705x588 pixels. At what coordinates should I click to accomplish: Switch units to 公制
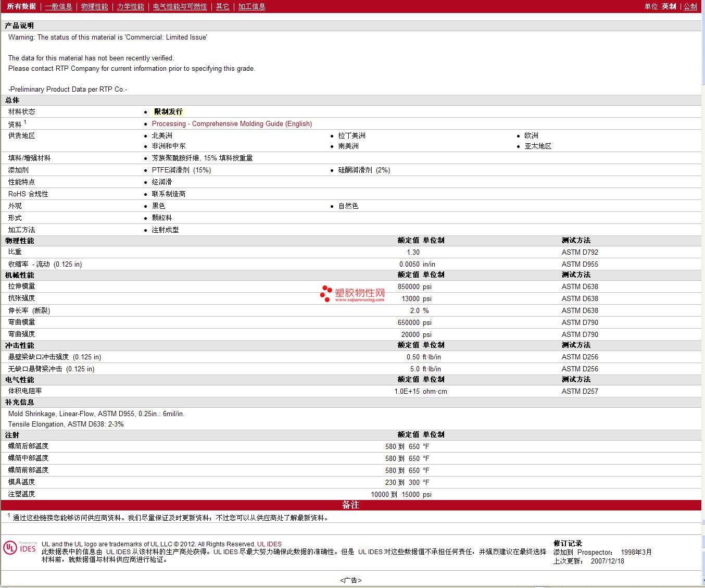click(690, 6)
